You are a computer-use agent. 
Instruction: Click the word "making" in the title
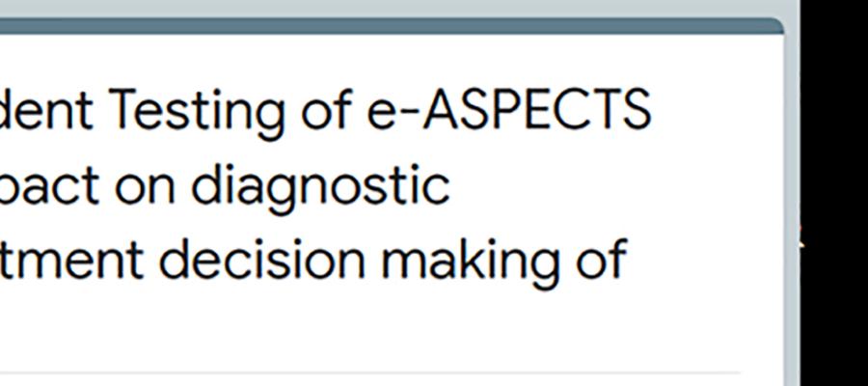(x=470, y=262)
